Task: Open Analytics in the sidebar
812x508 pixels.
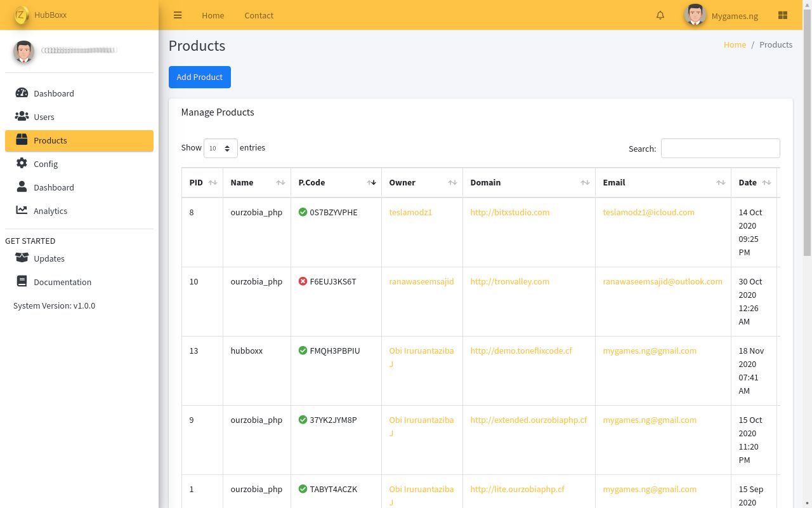Action: (50, 211)
